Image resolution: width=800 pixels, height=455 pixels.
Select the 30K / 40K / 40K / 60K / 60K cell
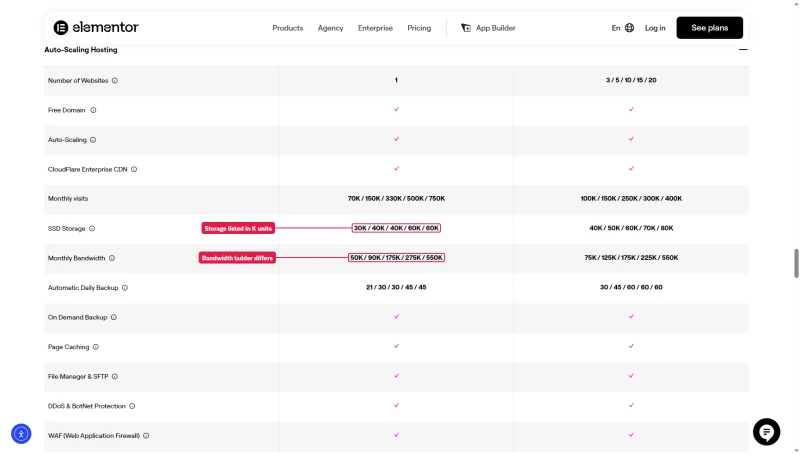pos(396,228)
